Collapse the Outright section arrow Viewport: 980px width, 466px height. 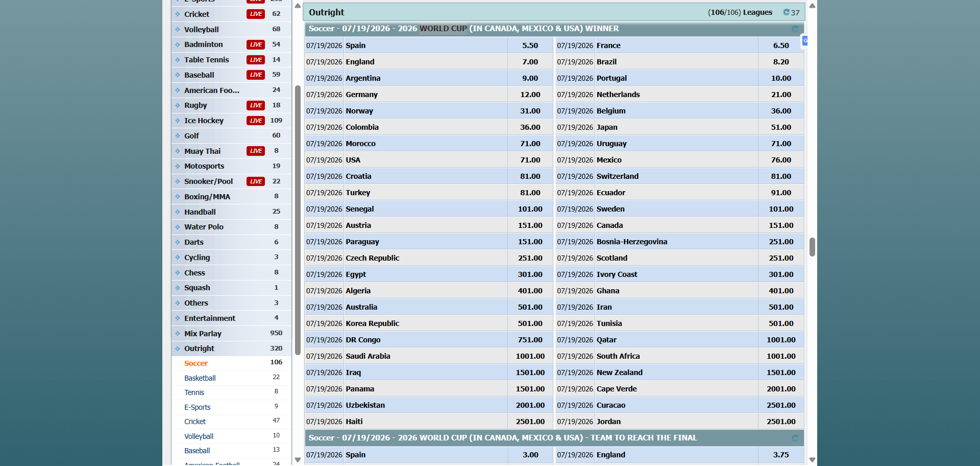178,348
